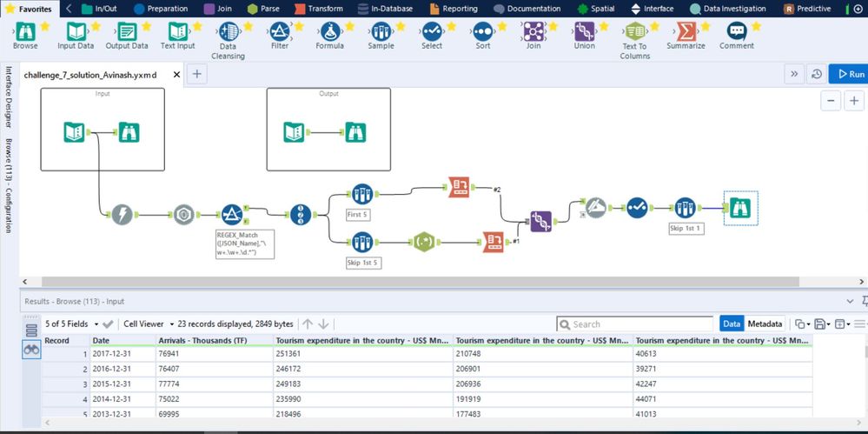
Task: Select the Filter tool in the palette
Action: click(280, 31)
